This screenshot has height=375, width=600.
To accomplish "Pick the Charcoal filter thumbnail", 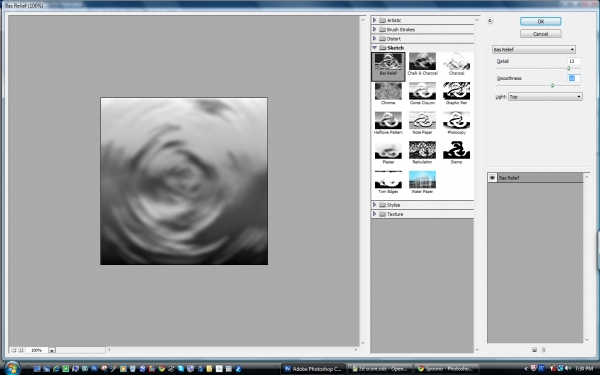I will point(456,62).
